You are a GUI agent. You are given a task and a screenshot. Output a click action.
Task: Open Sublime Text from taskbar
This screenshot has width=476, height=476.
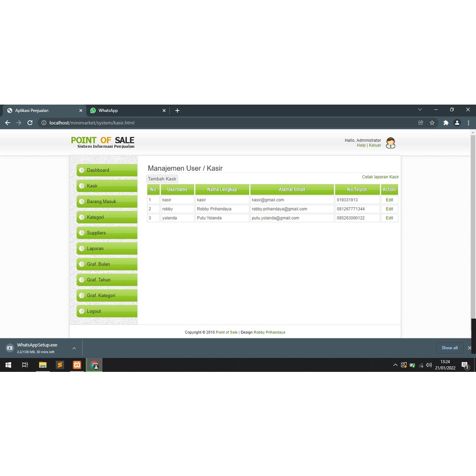60,365
